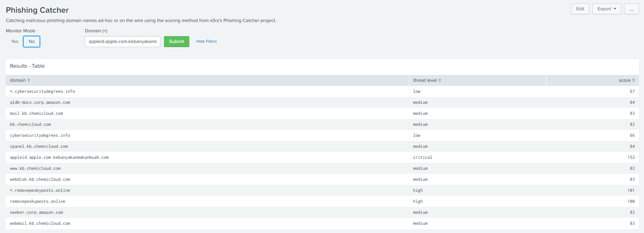This screenshot has height=233, width=644.
Task: Click the Hide Filters link
Action: (207, 41)
